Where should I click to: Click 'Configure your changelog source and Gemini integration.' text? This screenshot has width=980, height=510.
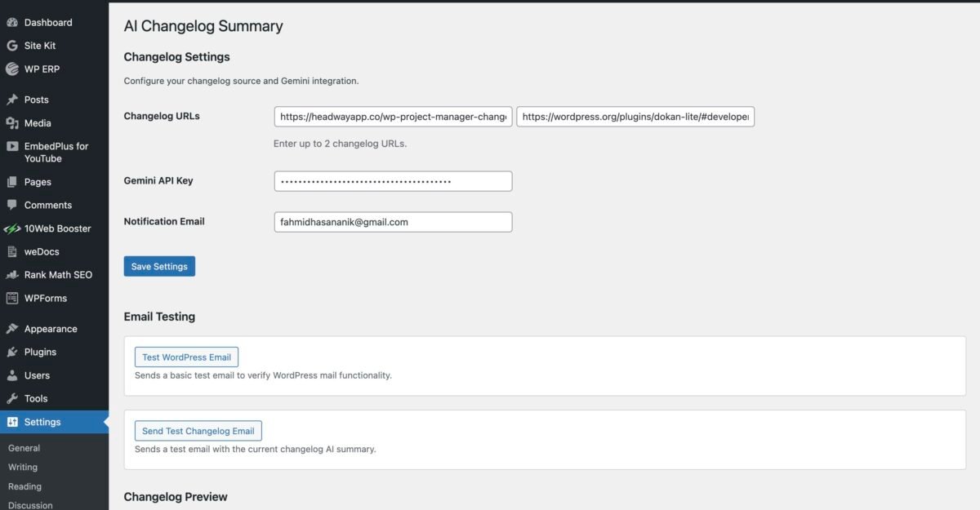point(242,81)
